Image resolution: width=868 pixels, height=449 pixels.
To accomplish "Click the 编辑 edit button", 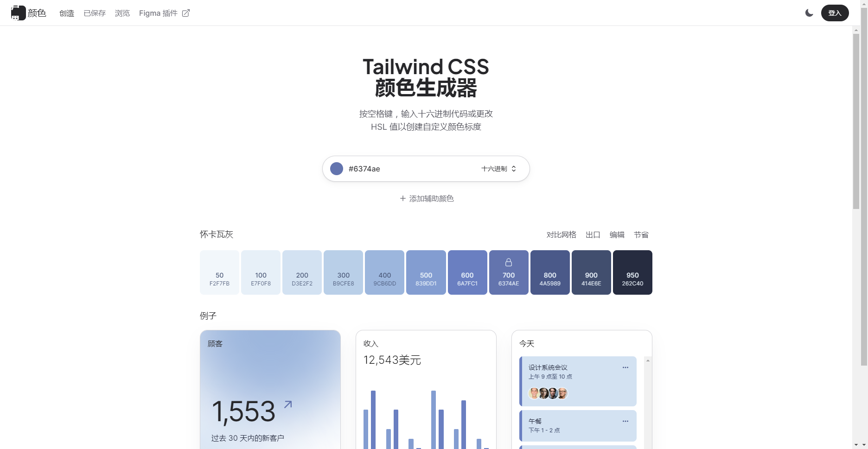I will (617, 234).
